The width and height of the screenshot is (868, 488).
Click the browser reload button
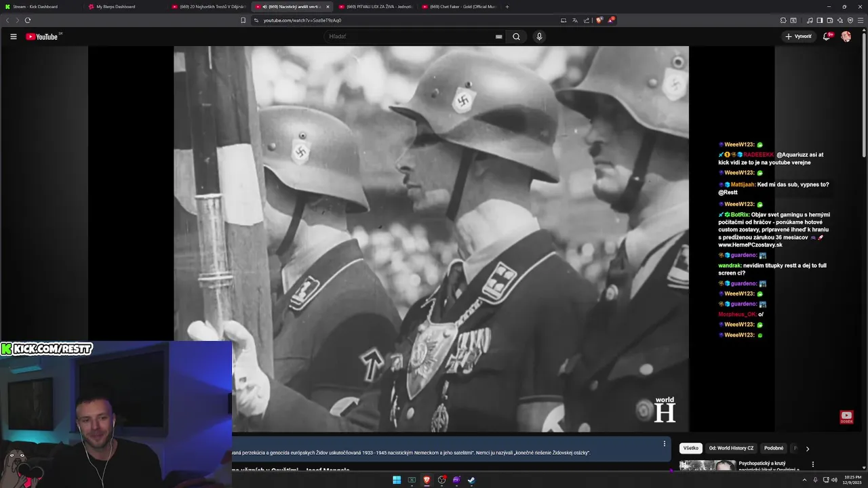pyautogui.click(x=27, y=20)
